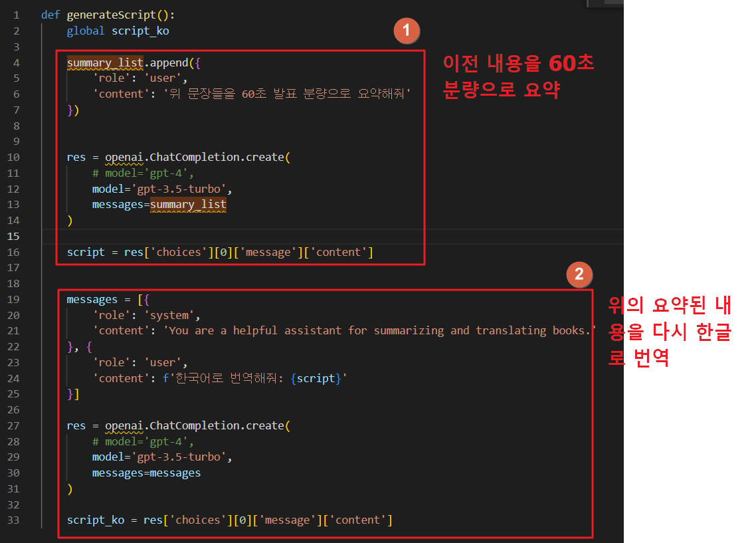Click the 'global' keyword on line 2
The image size is (756, 543).
pos(85,31)
